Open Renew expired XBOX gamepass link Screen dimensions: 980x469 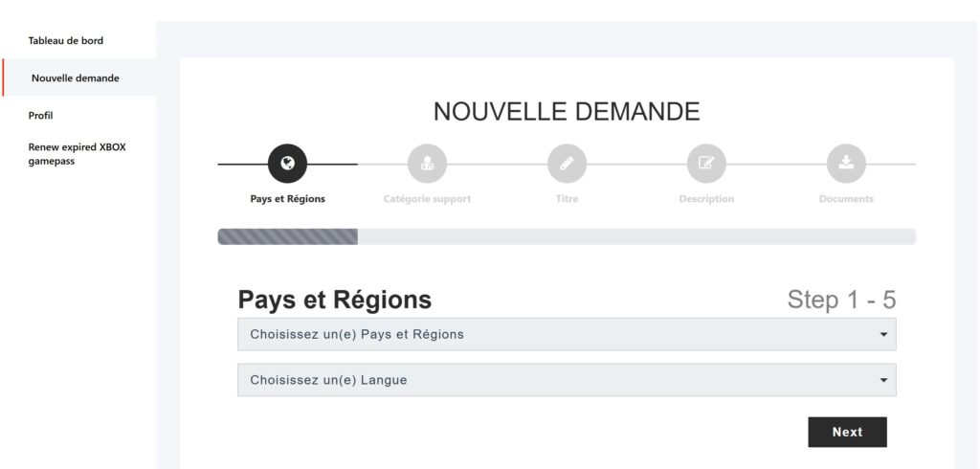[77, 154]
